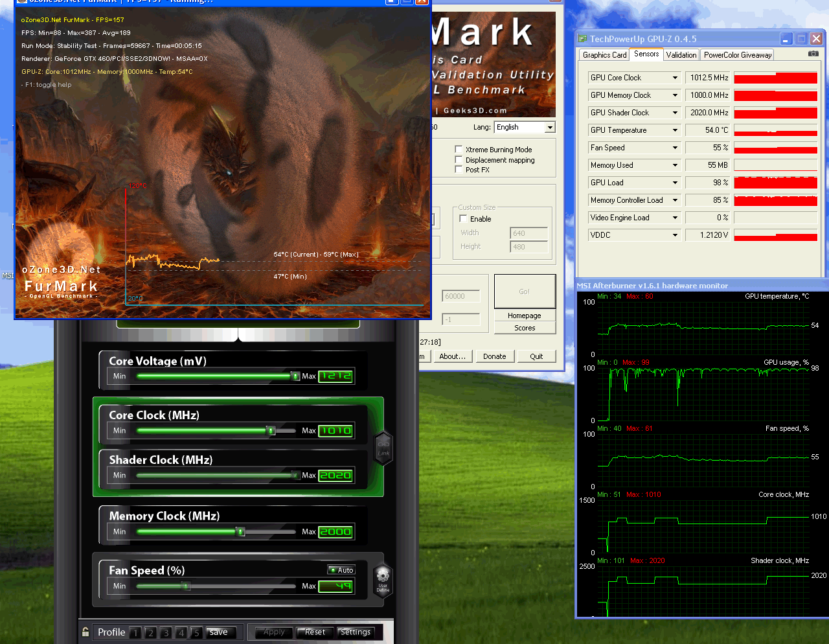Click the Fan Speed value box 49
829x644 pixels.
(335, 586)
